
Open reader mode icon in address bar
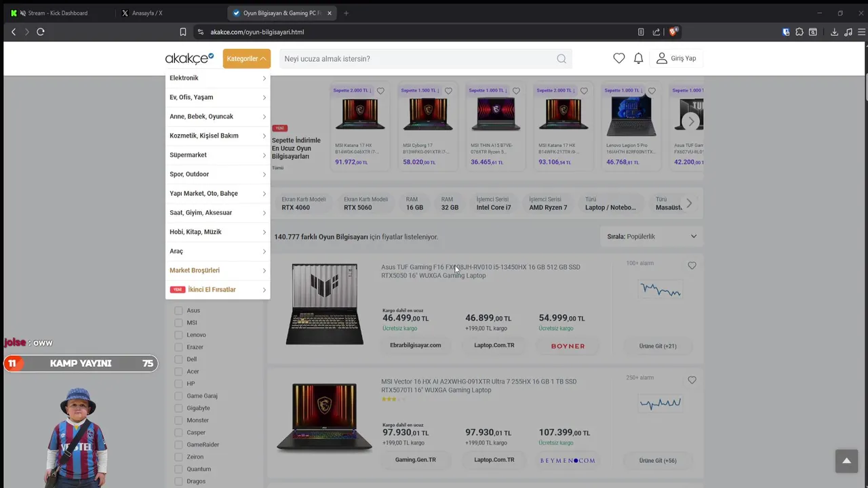(x=641, y=32)
